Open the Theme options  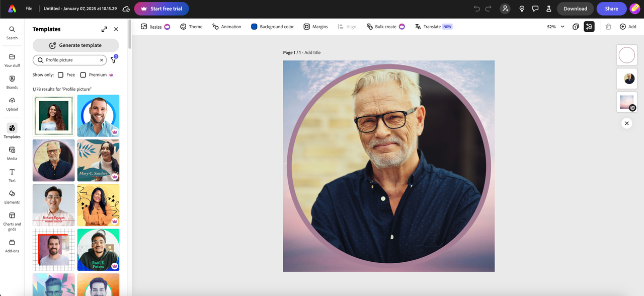pyautogui.click(x=191, y=27)
